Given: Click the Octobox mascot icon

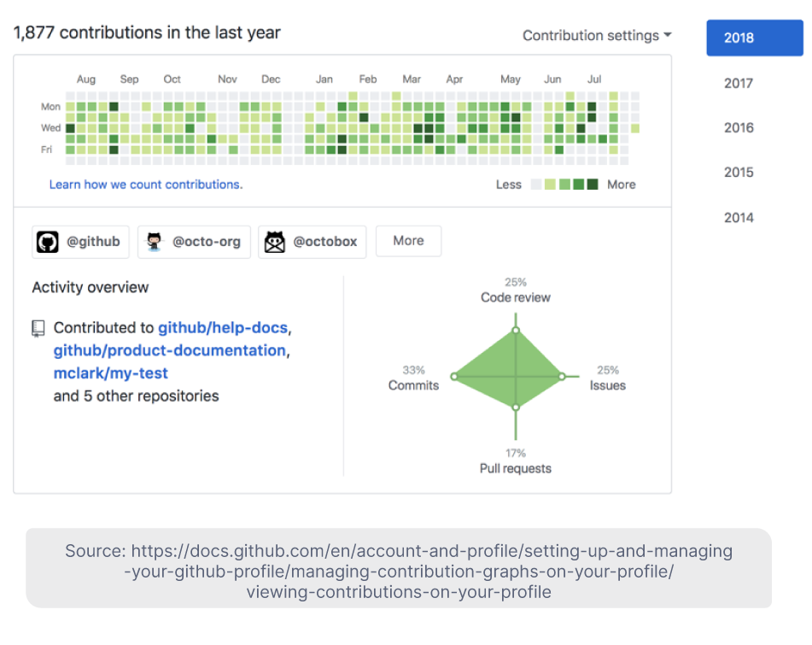Looking at the screenshot, I should coord(275,242).
